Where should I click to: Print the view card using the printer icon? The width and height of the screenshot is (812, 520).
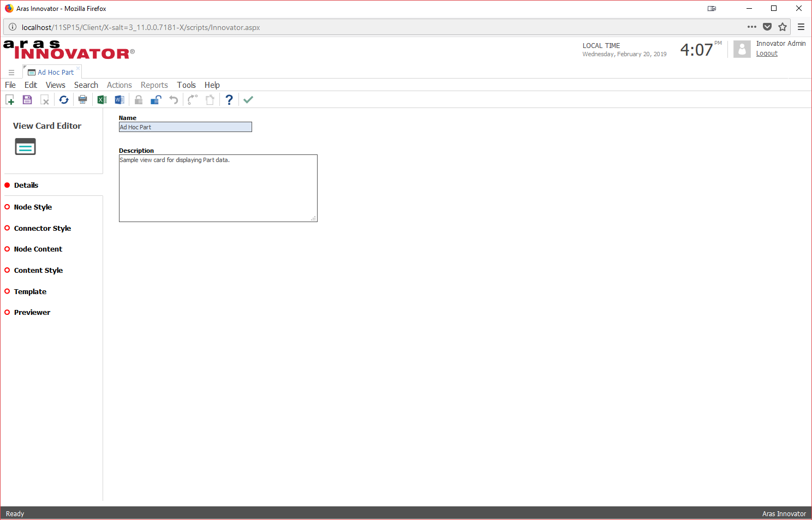83,99
